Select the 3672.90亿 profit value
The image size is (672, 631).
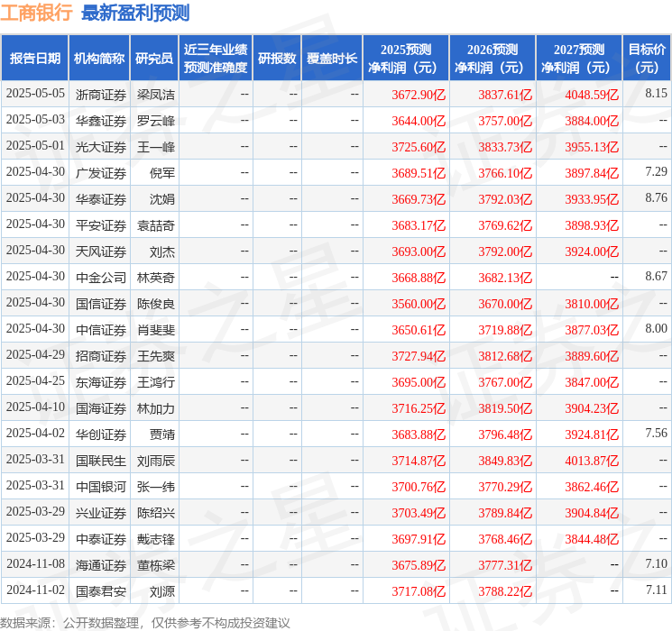pyautogui.click(x=419, y=95)
